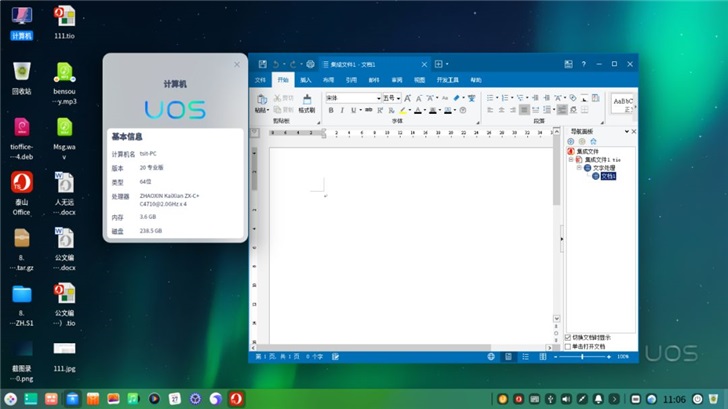
Task: Enable the 单击打开文档 checkbox
Action: point(569,346)
